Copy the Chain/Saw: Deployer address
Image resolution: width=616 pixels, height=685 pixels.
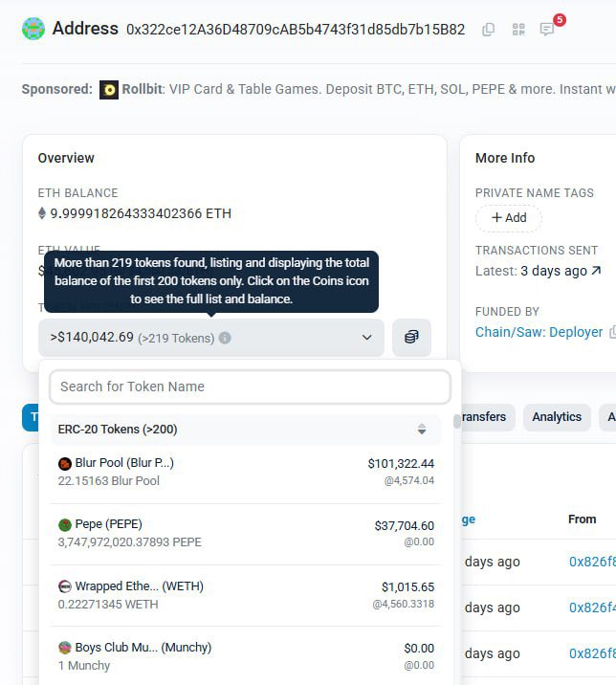(612, 332)
